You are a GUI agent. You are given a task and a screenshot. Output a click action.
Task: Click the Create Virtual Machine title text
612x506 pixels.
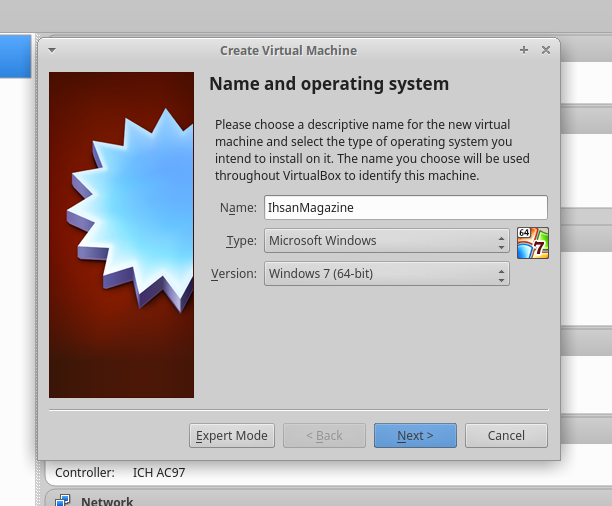[288, 50]
